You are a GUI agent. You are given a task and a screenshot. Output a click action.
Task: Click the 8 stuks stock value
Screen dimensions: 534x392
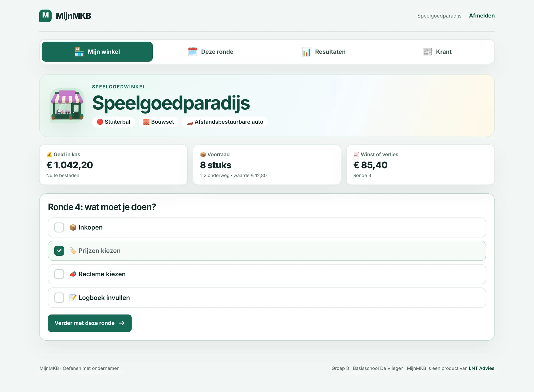click(x=216, y=165)
